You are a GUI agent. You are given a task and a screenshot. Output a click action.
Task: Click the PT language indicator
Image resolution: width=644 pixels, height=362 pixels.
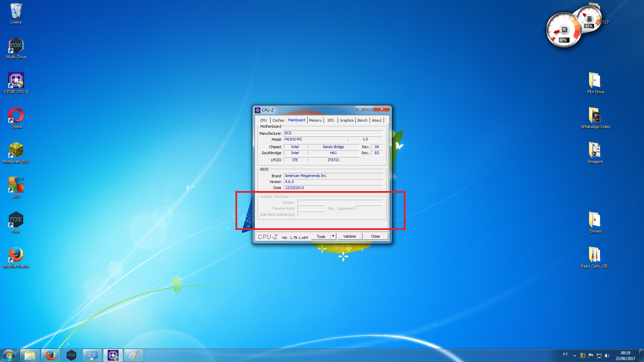[x=566, y=355]
